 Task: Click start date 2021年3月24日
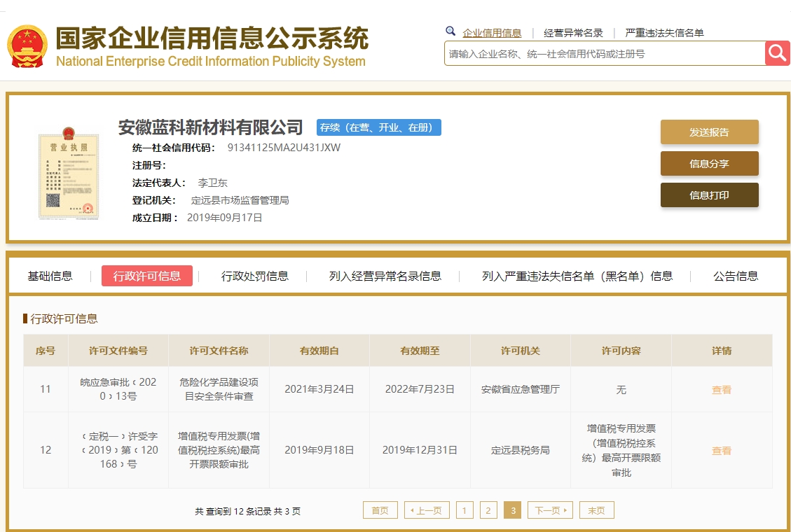click(319, 389)
